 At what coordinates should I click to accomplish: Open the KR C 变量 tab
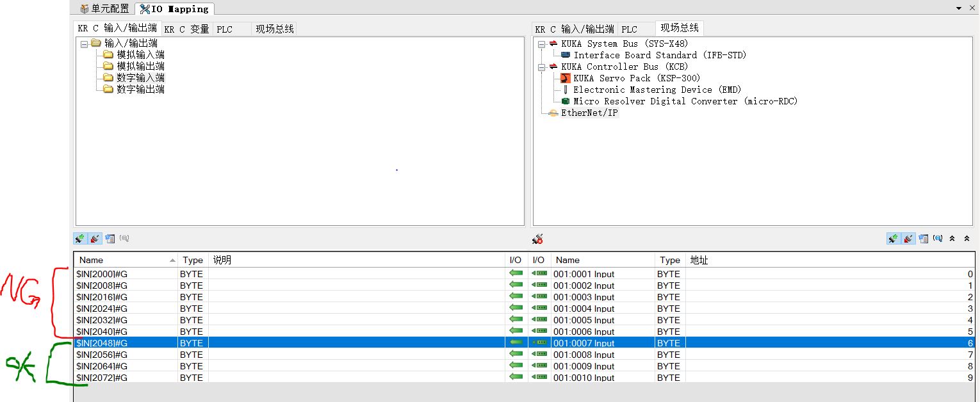pos(186,29)
